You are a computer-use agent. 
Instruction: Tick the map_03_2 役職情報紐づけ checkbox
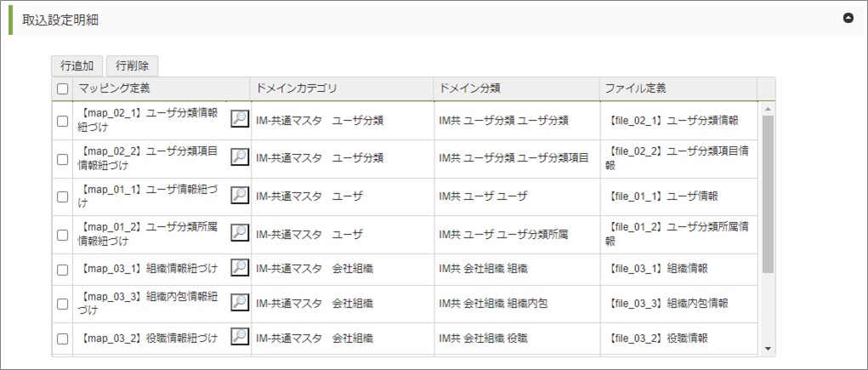point(62,339)
